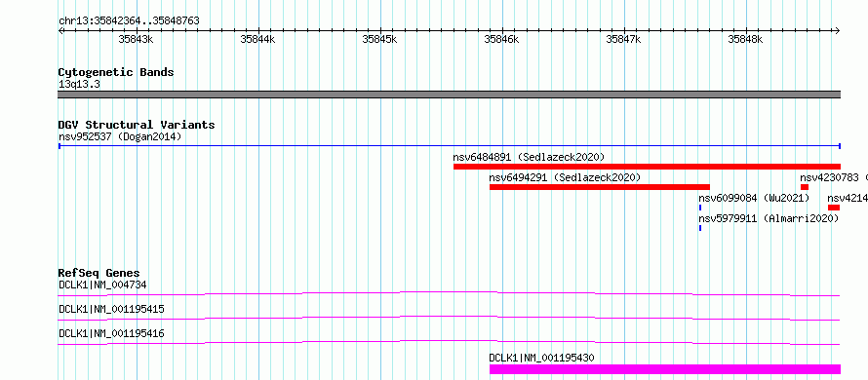Screen dimensions: 868x380
Task: Open variant nsv5979911 (Almarri2020) label
Action: click(x=769, y=218)
